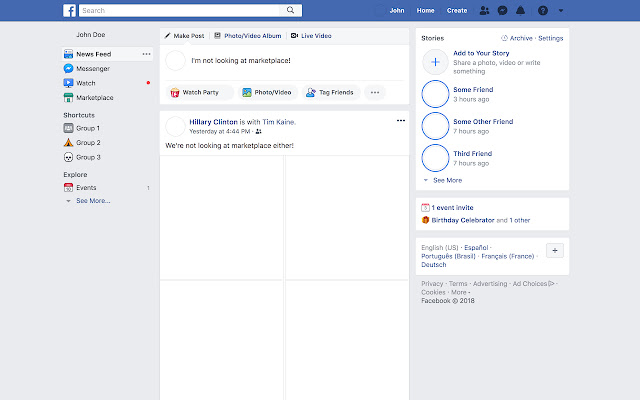
Task: Click the Group 1 shortcut icon
Action: (68, 128)
